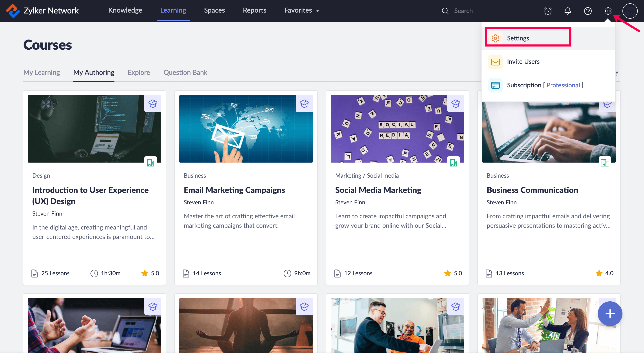This screenshot has width=644, height=353.
Task: Expand the Favorites dropdown
Action: [x=302, y=10]
